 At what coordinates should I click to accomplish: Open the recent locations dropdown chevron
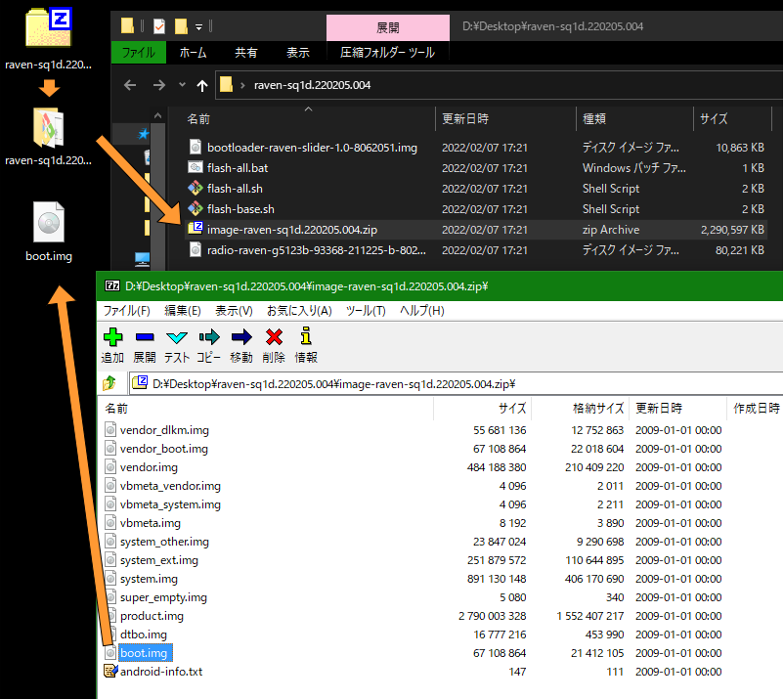(182, 85)
